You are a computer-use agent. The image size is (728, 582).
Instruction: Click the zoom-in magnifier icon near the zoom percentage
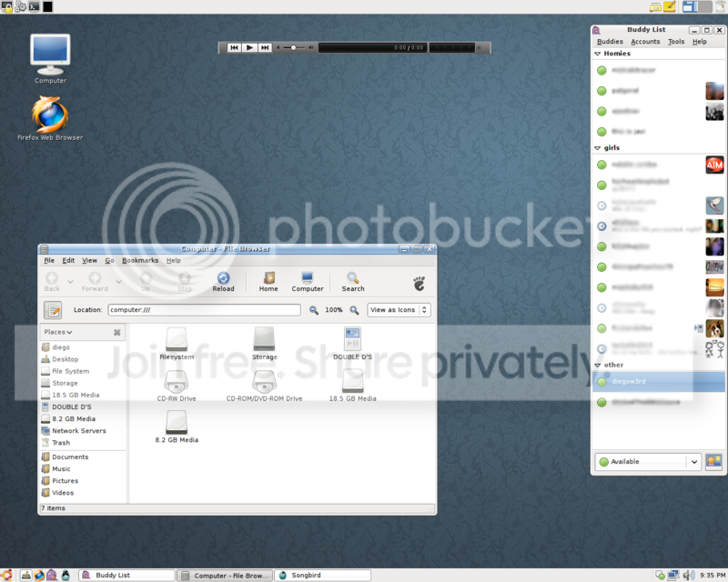click(x=354, y=310)
